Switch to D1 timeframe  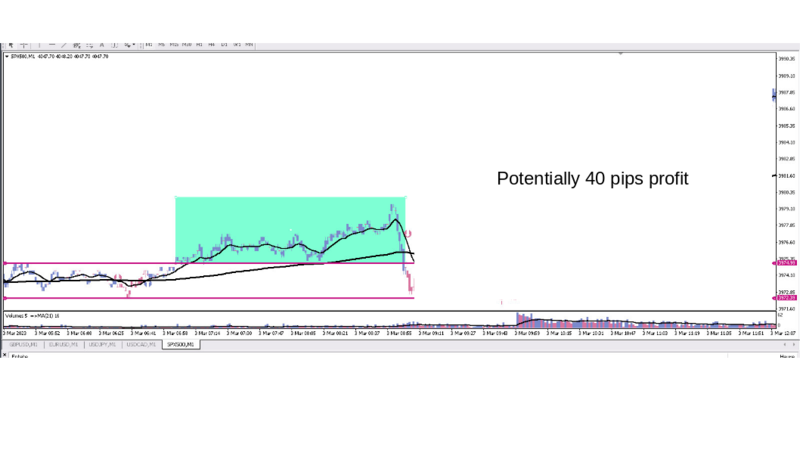(224, 45)
